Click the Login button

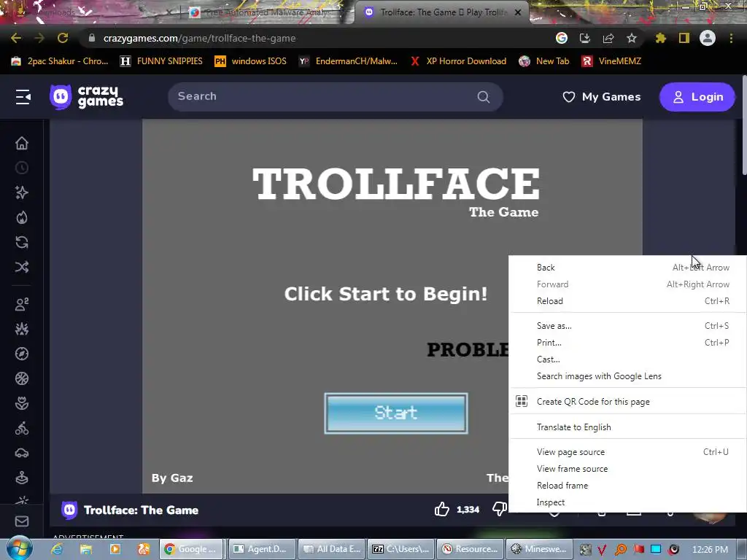coord(697,97)
